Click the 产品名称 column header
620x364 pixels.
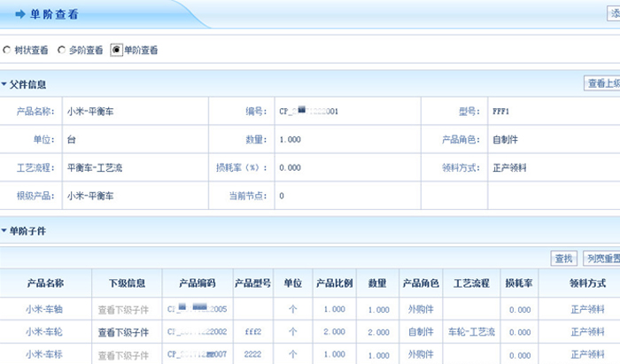pos(44,283)
